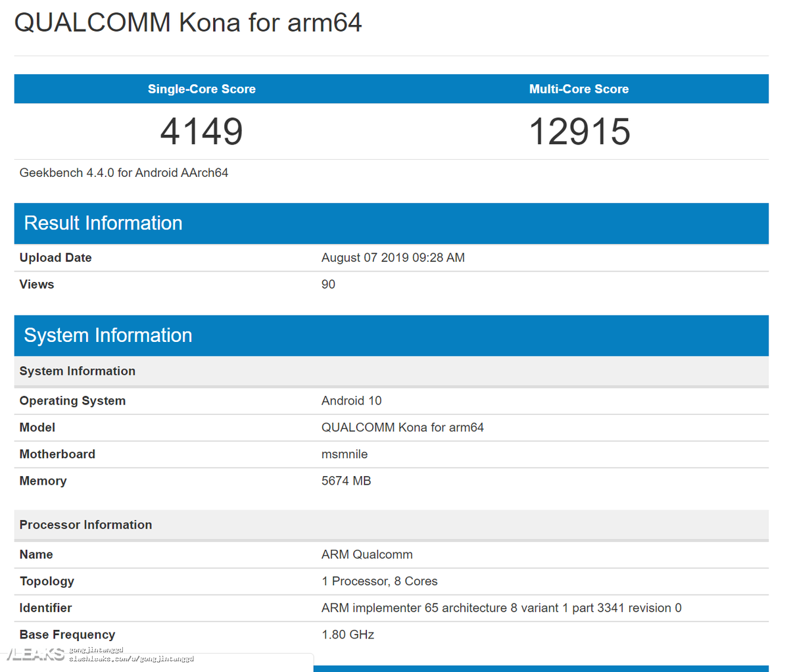
Task: Click the Model row showing QUALCOMM Kona
Action: 402,427
